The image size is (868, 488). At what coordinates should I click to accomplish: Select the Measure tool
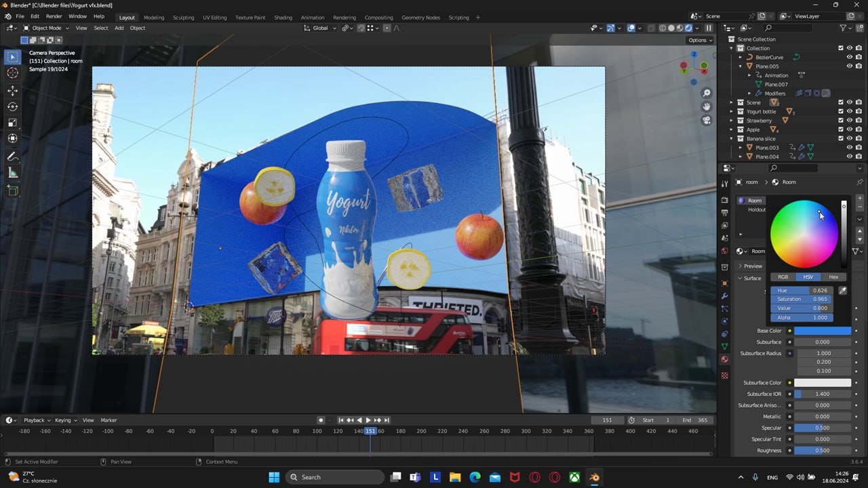point(12,173)
